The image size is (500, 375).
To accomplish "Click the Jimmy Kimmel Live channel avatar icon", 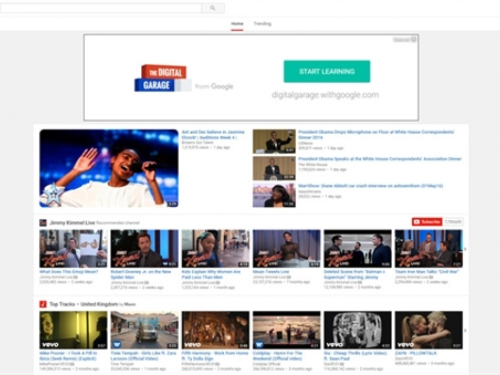I will (43, 222).
